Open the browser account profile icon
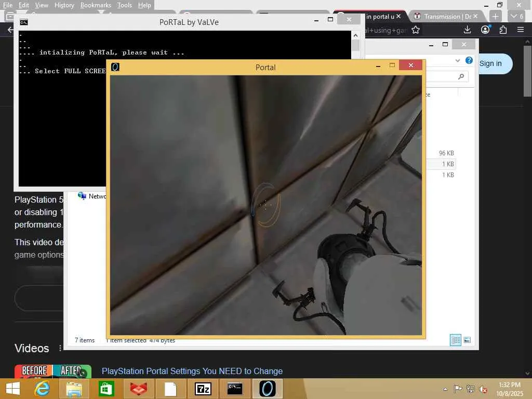 485,30
